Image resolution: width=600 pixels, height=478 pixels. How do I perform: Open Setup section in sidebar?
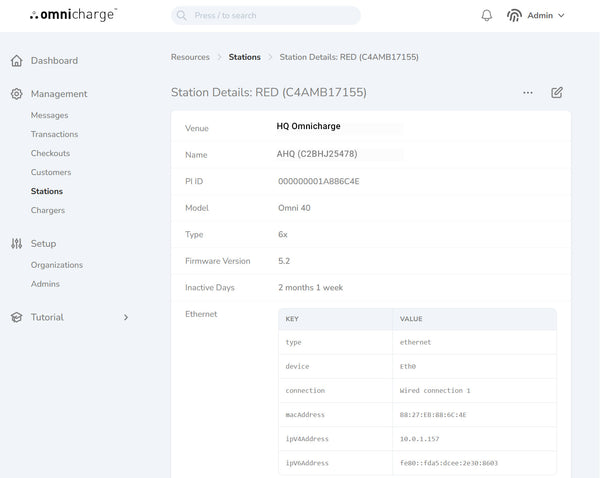[x=43, y=243]
